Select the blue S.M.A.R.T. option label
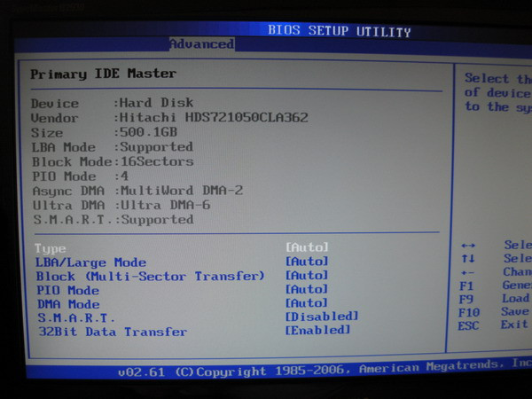Viewport: 532px width, 399px height. point(76,318)
